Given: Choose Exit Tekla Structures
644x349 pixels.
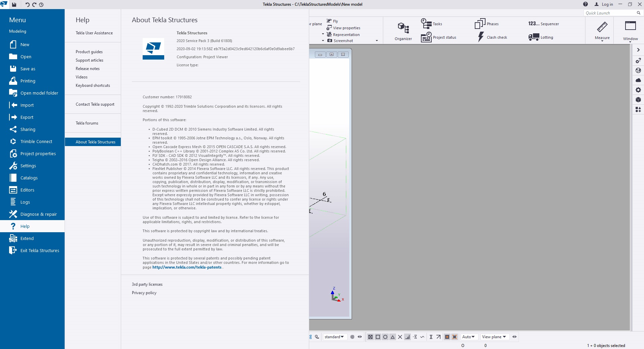Looking at the screenshot, I should tap(32, 250).
